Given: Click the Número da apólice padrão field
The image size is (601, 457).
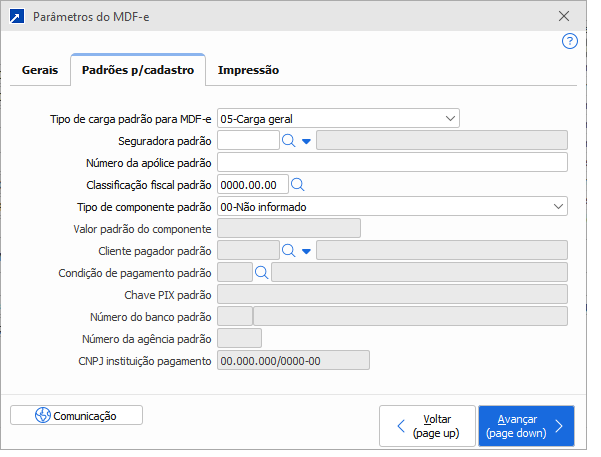Looking at the screenshot, I should click(x=392, y=163).
